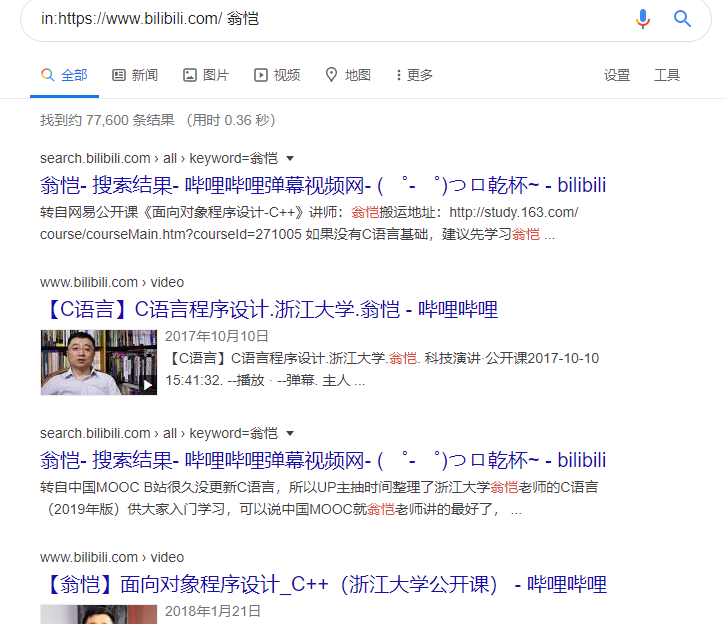Open 【翁恺】面向对象程序设计_C++ link

324,584
